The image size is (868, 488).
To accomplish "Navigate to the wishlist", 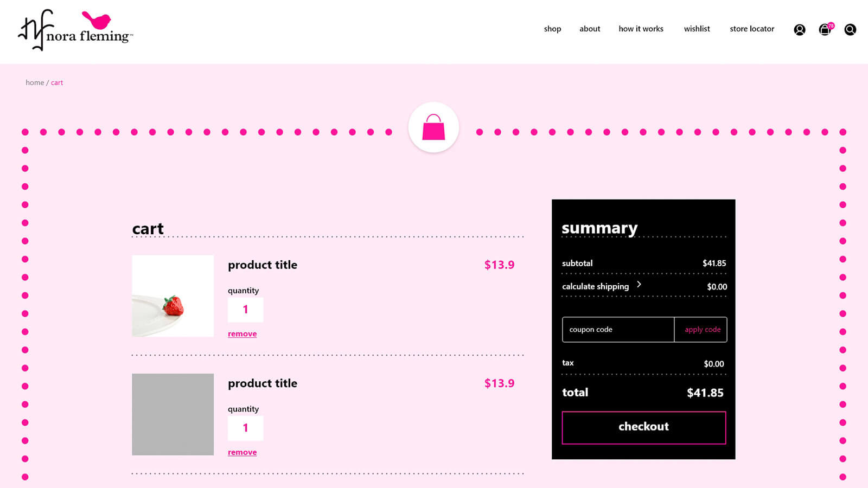I will (x=697, y=29).
